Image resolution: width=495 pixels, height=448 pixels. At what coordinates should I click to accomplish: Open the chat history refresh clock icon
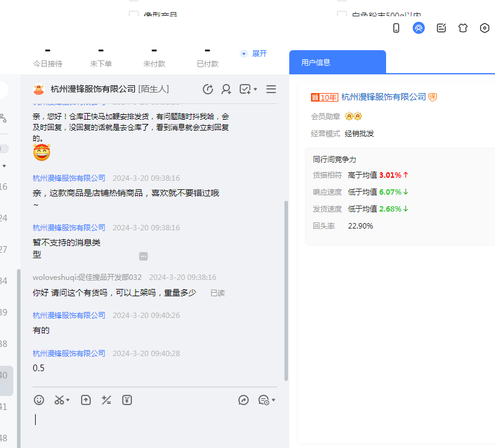[x=208, y=89]
